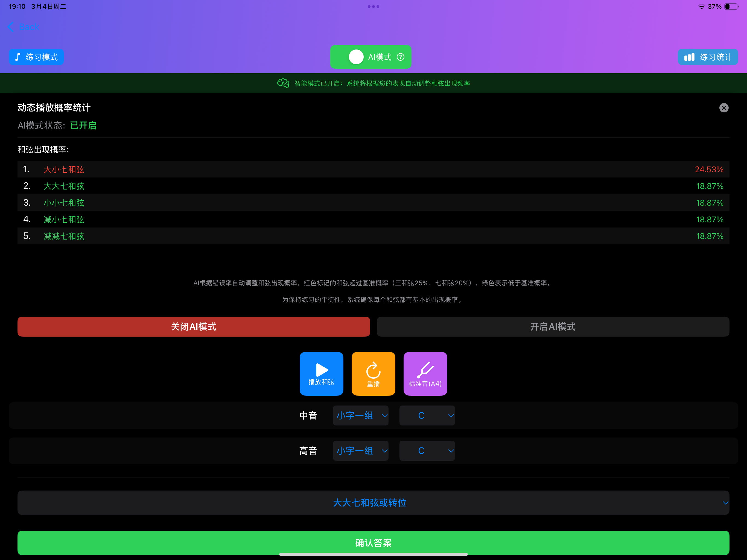Screen dimensions: 747x560
Task: Tap the 智能模式已开启 banner text
Action: tap(382, 83)
